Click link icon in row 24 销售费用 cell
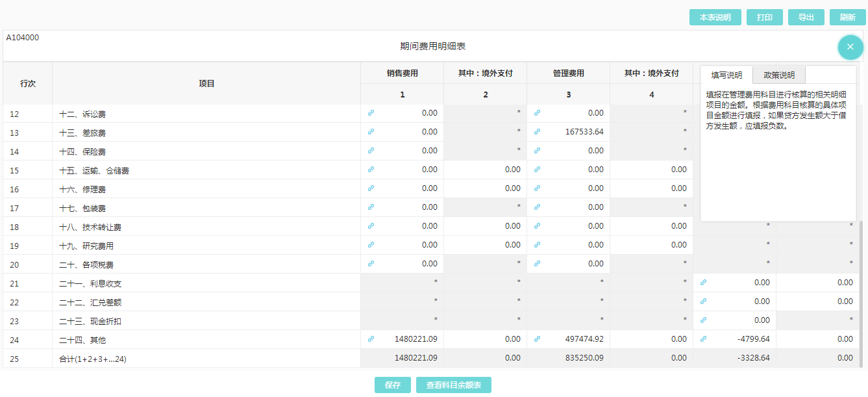The image size is (868, 397). 371,339
